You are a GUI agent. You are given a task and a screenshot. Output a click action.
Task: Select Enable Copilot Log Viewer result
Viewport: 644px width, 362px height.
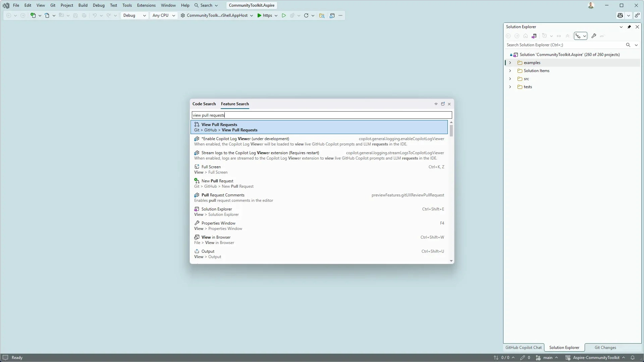319,141
